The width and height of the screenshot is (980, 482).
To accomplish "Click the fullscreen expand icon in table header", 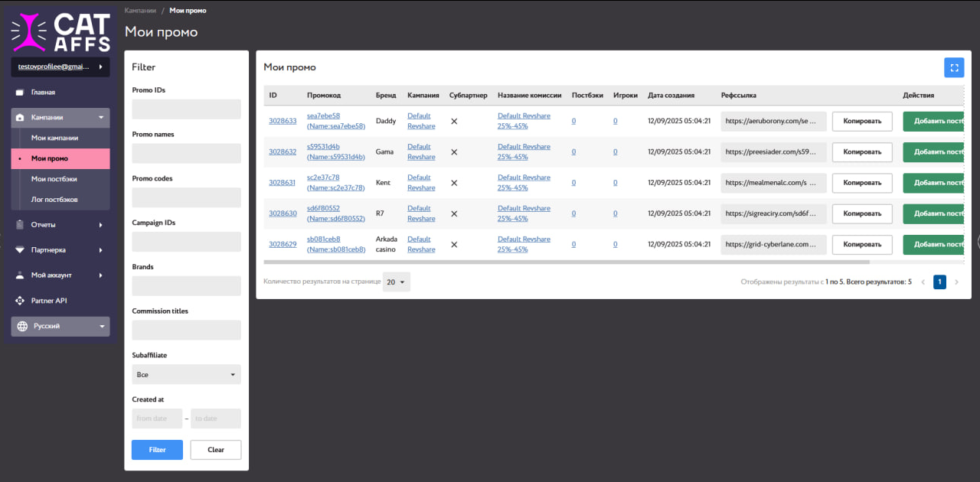I will tap(954, 67).
